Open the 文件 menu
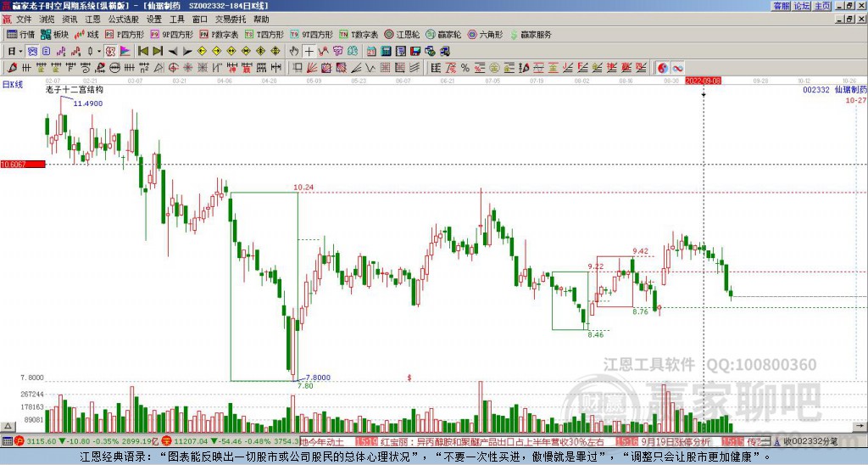Screen dimensions: 868x465 [24, 20]
